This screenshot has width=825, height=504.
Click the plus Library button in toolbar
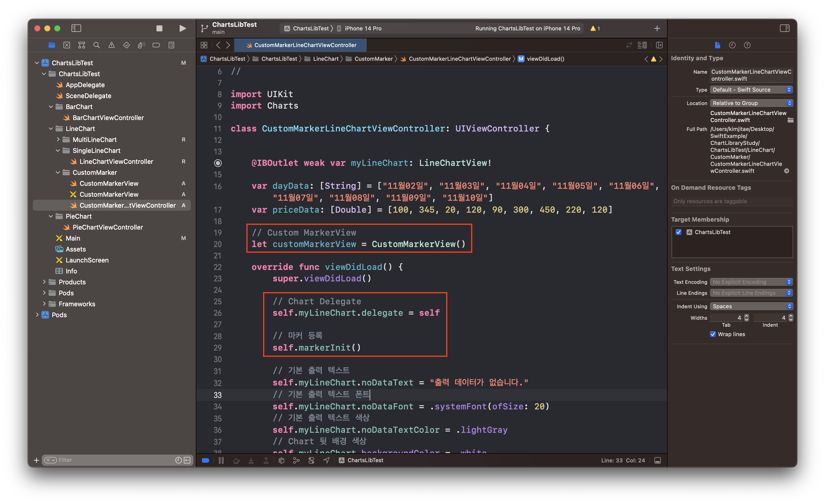(x=657, y=28)
